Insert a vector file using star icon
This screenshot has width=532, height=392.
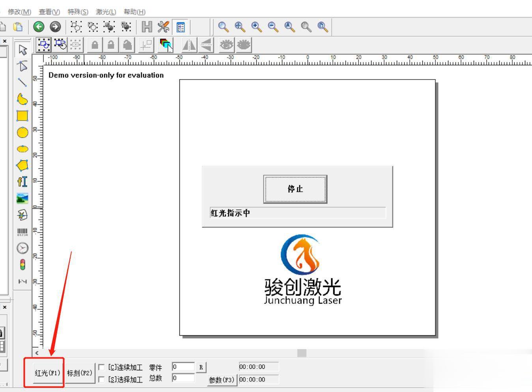22,215
